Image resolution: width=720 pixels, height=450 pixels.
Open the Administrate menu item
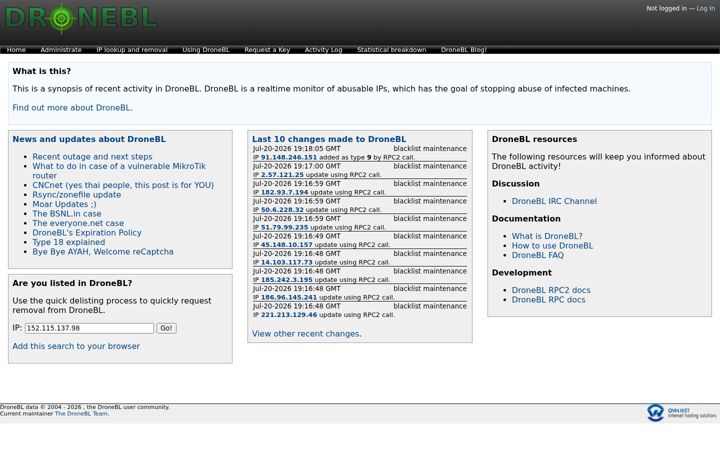[x=61, y=50]
